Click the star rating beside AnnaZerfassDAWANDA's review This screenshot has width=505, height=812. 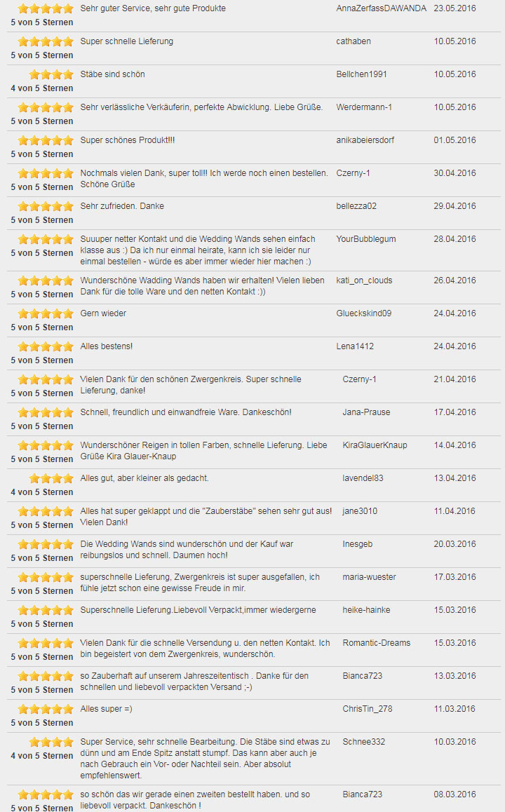(x=46, y=9)
